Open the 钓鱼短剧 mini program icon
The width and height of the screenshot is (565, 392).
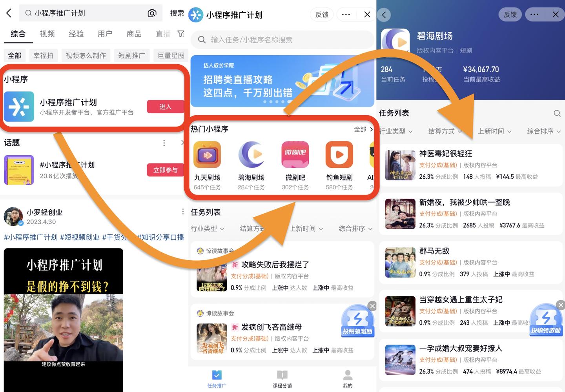[339, 154]
